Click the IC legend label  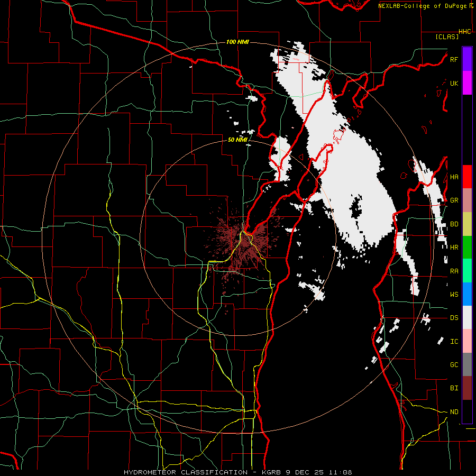click(454, 342)
